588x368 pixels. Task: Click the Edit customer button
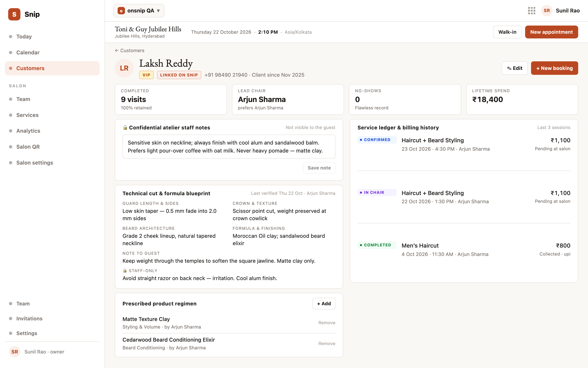[515, 68]
